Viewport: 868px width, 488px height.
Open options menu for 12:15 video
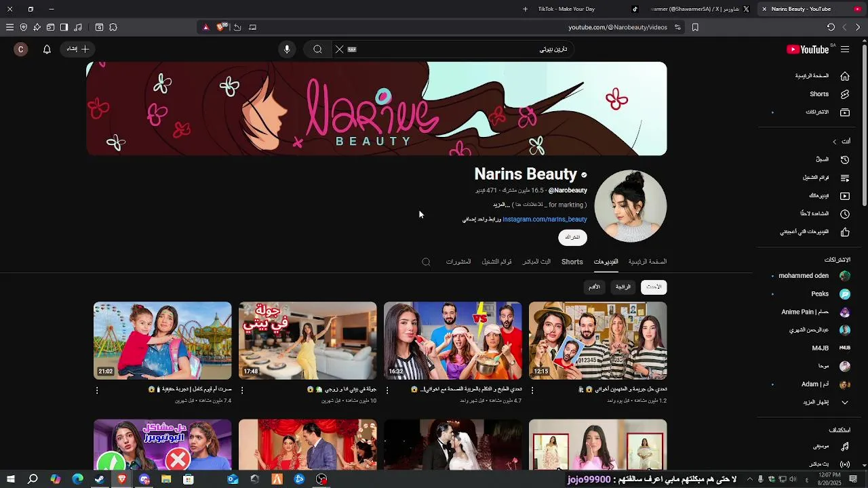[532, 390]
